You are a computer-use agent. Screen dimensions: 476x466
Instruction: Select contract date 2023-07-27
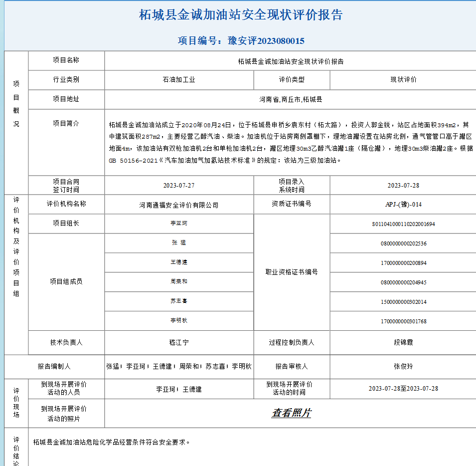click(179, 185)
